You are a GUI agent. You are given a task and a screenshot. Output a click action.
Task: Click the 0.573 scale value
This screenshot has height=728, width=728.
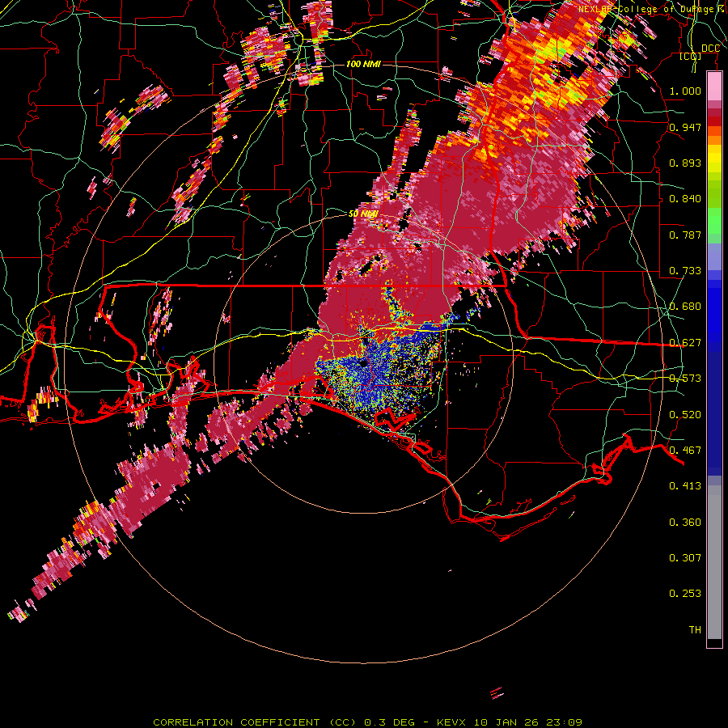(685, 379)
